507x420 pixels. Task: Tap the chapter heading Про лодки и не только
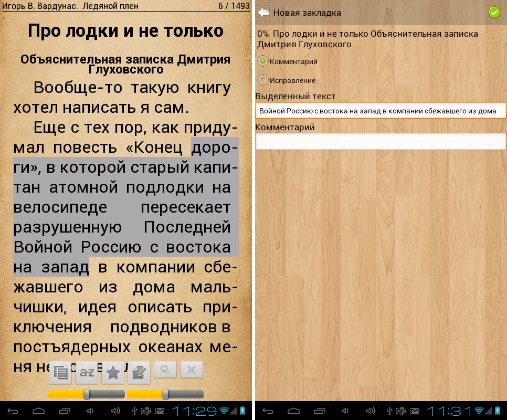click(126, 31)
